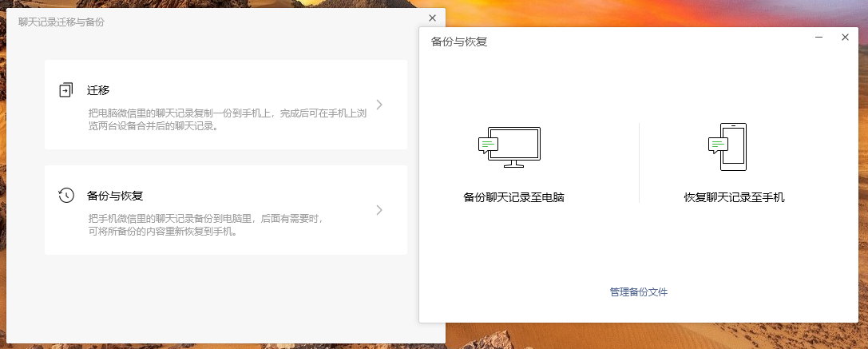Select 恢复聊天记录至手机 option
This screenshot has width=868, height=349.
734,197
